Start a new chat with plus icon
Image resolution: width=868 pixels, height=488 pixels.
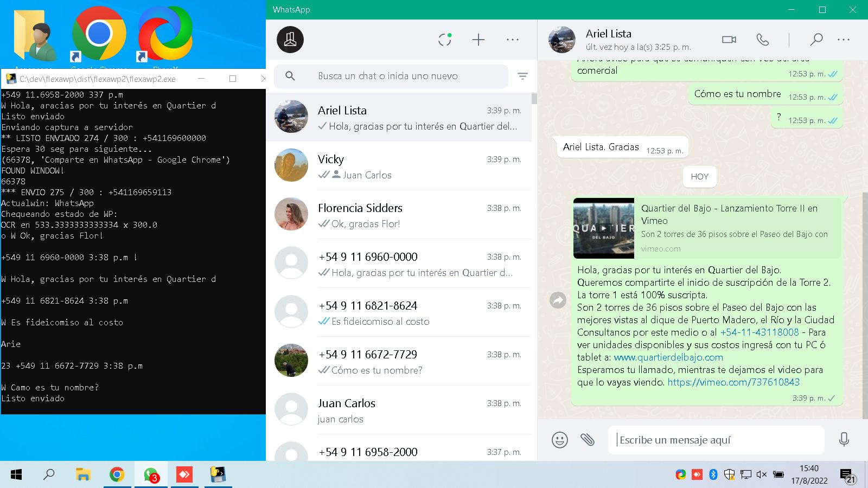pyautogui.click(x=478, y=40)
